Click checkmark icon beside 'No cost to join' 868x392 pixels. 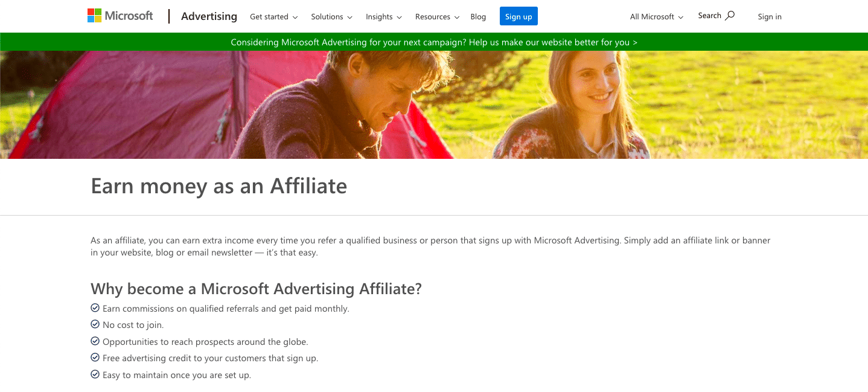pyautogui.click(x=95, y=325)
